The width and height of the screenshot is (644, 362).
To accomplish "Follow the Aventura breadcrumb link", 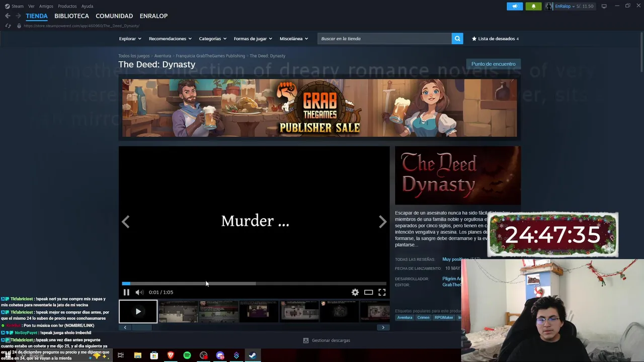I will (x=163, y=56).
